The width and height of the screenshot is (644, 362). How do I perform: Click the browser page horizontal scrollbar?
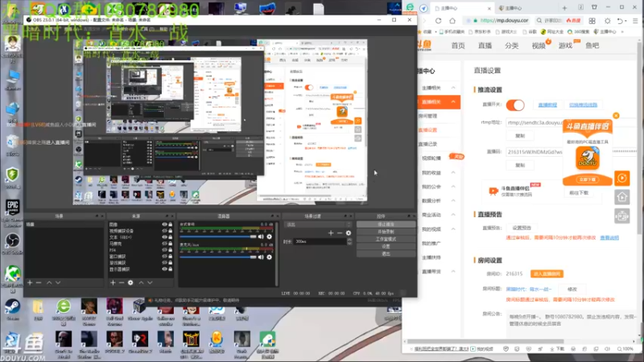point(485,341)
